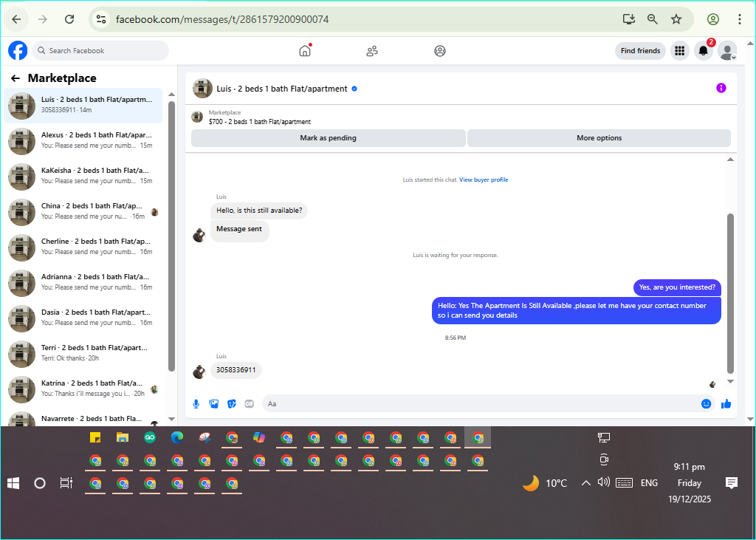This screenshot has width=756, height=540.
Task: Open the China conversation
Action: 83,212
